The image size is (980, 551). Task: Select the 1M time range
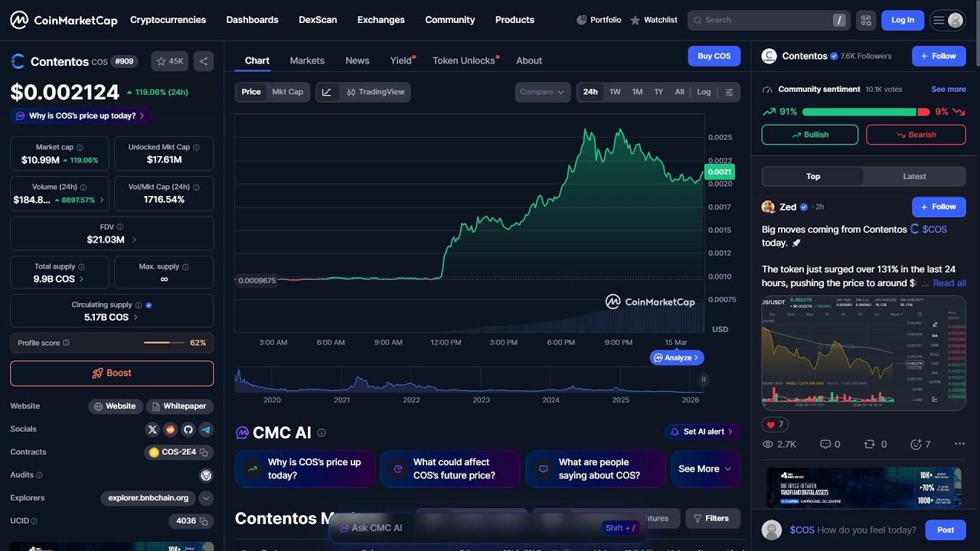pos(637,92)
